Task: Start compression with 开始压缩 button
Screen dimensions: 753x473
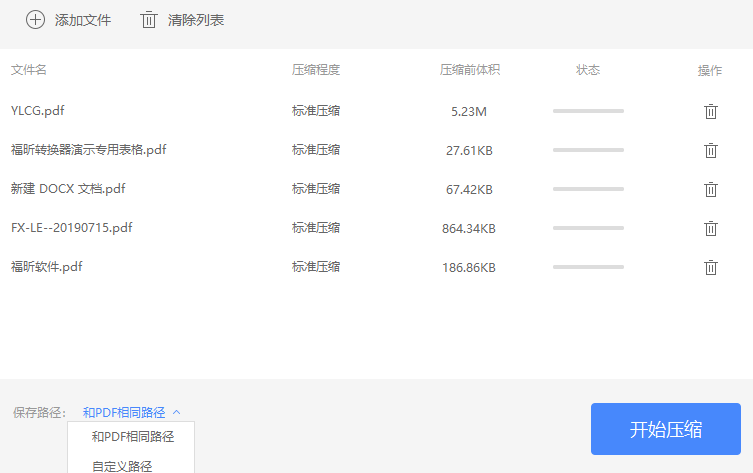Action: (666, 429)
